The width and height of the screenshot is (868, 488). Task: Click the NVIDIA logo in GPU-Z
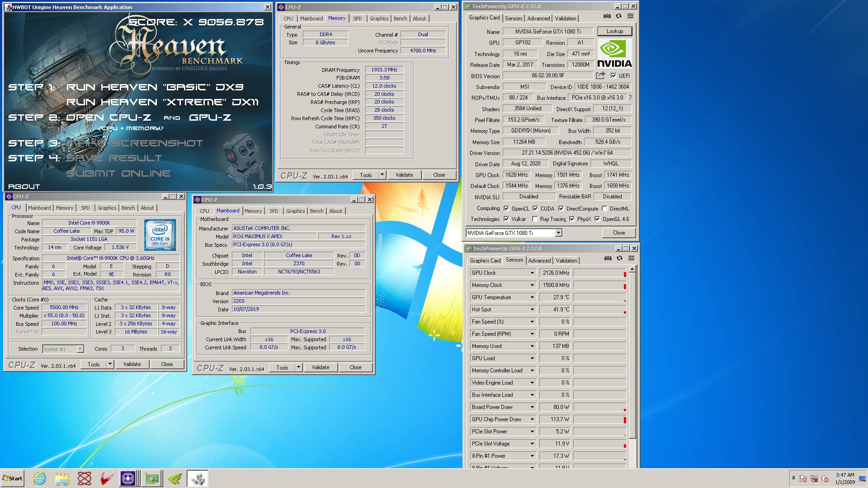(x=614, y=53)
